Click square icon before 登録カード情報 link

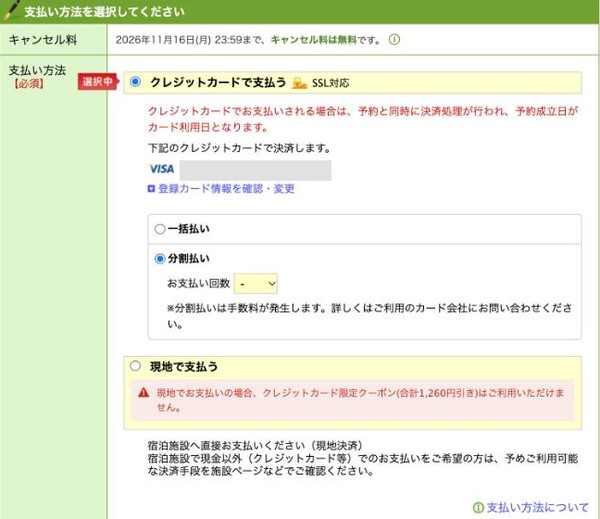(151, 189)
